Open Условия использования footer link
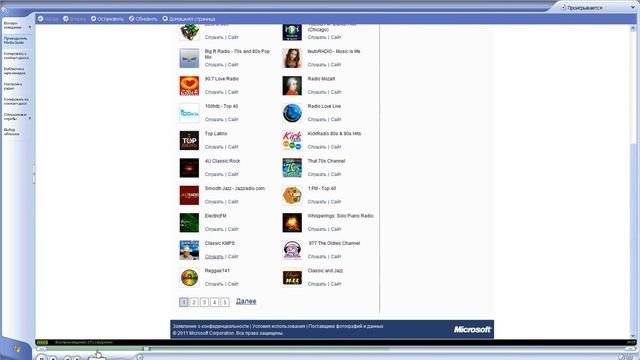Viewport: 640px width, 360px height. (278, 326)
